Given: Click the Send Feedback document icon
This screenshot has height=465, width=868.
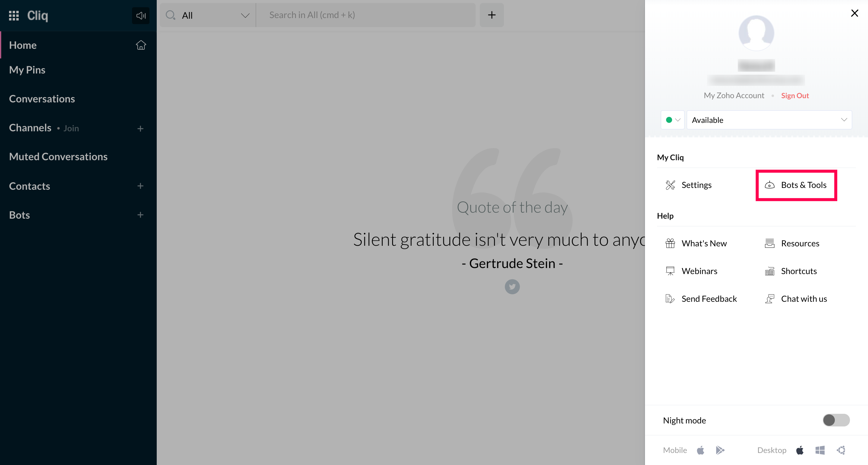Looking at the screenshot, I should click(x=670, y=299).
